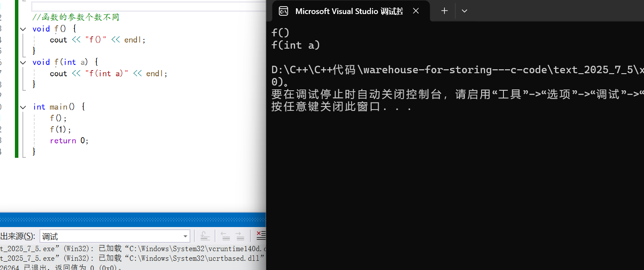
Task: Click output line mentioning vcruntime140d
Action: pyautogui.click(x=133, y=249)
